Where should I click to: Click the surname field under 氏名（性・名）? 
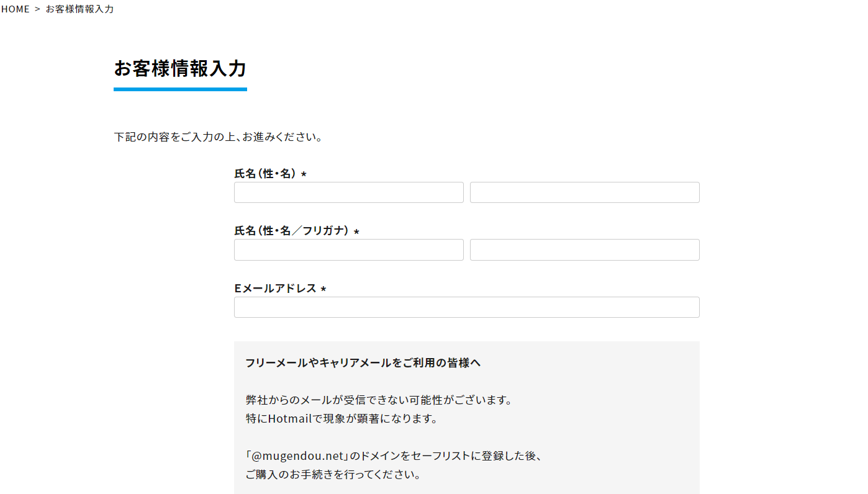348,192
